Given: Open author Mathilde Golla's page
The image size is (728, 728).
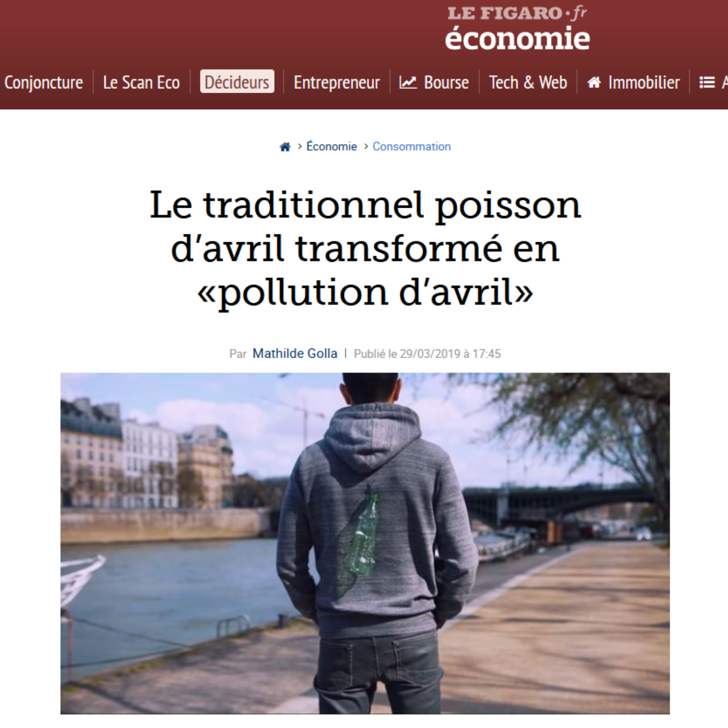Looking at the screenshot, I should pyautogui.click(x=295, y=353).
